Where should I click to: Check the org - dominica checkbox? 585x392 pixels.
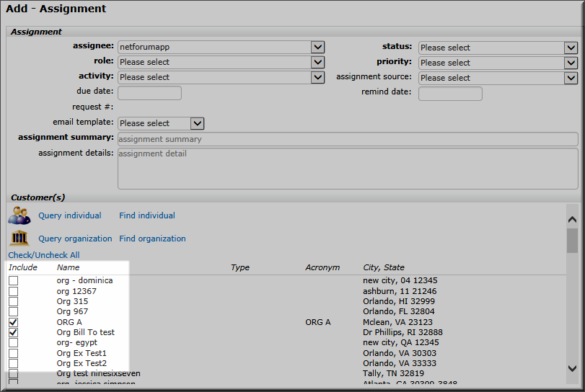(13, 280)
